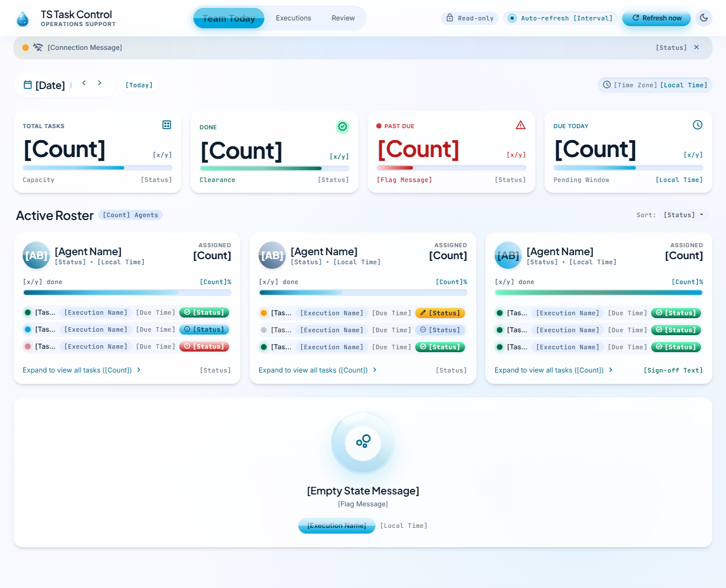Click the Past Due warning triangle icon

521,125
